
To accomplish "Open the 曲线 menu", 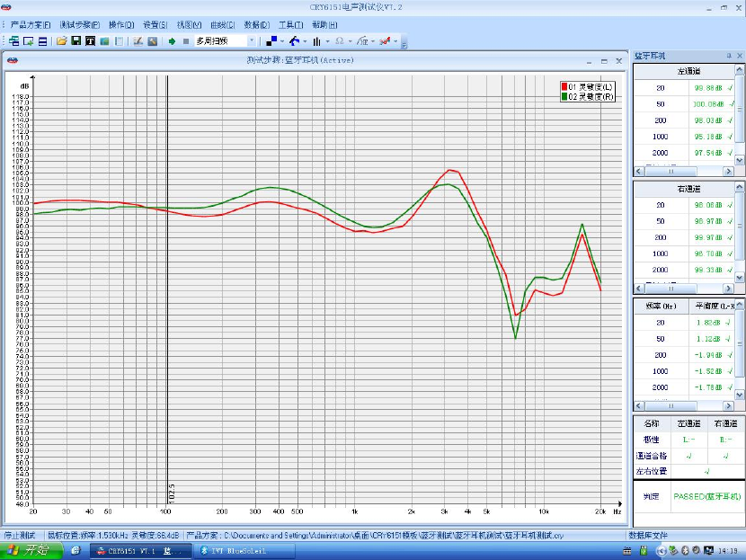I will tap(222, 24).
